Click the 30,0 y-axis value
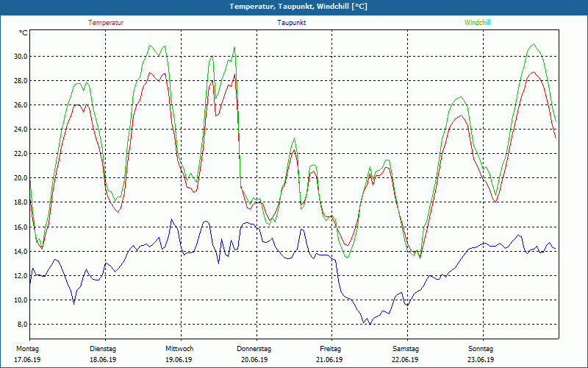588x368 pixels. point(21,57)
